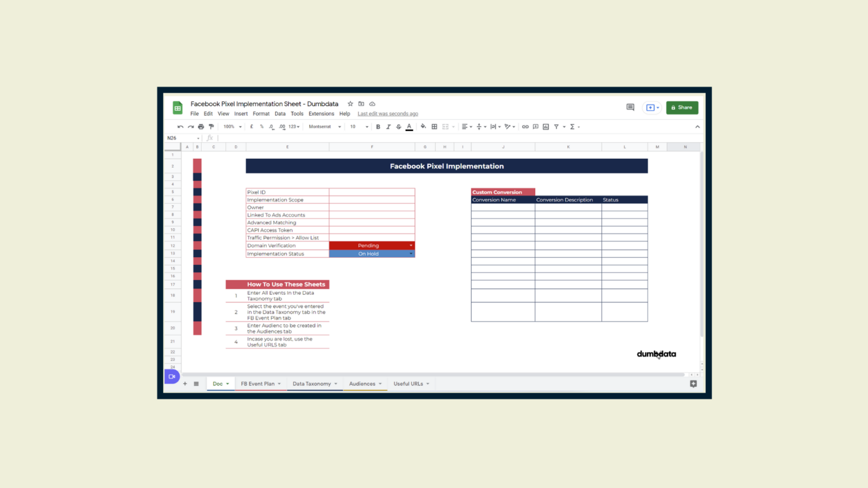Click the Paint format tool
This screenshot has height=488, width=868.
tap(211, 127)
